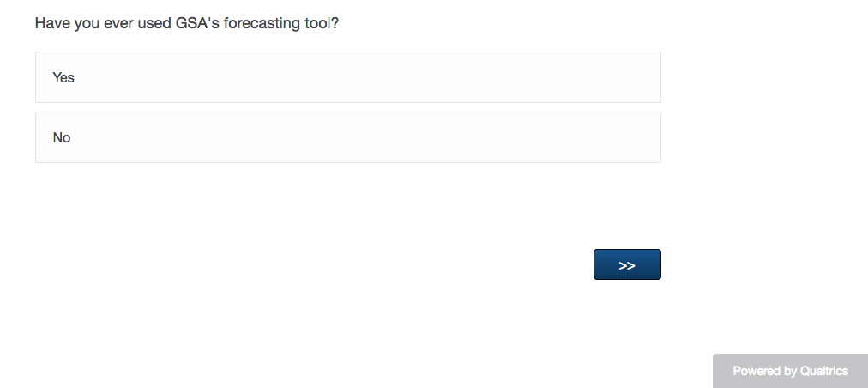Pick the second answer box labeled "No"
Image resolution: width=868 pixels, height=388 pixels.
coord(347,137)
